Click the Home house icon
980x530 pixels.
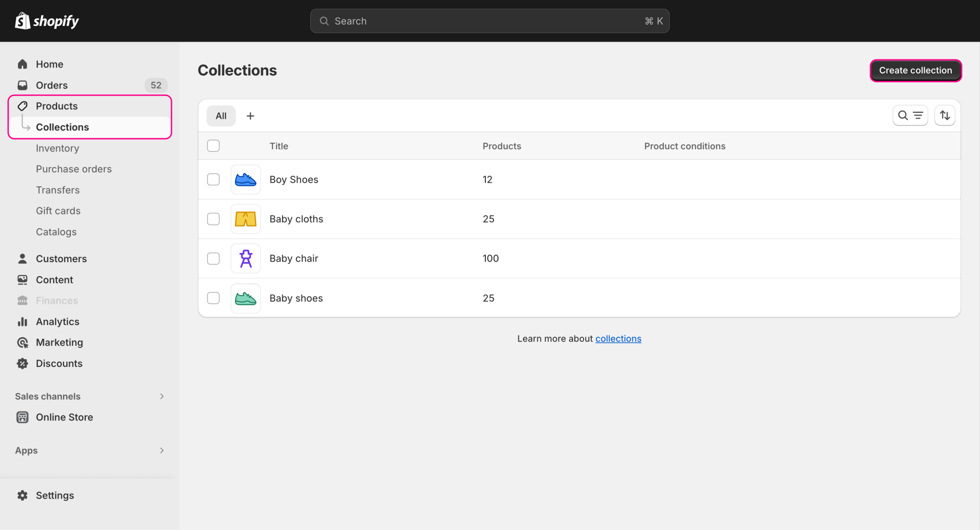coord(22,64)
